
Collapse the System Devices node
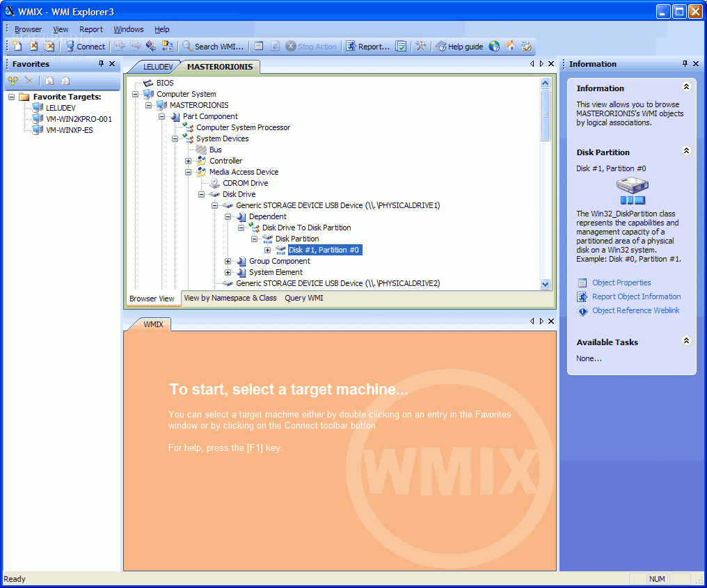pos(175,138)
